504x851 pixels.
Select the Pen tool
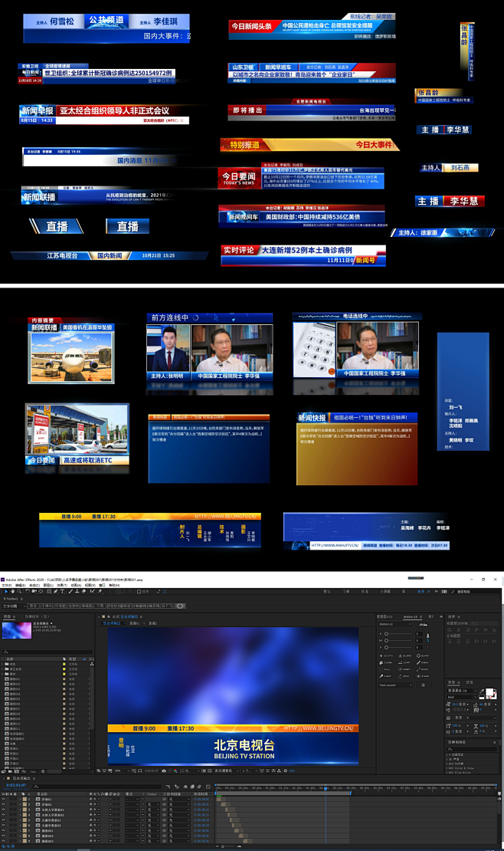(x=55, y=591)
